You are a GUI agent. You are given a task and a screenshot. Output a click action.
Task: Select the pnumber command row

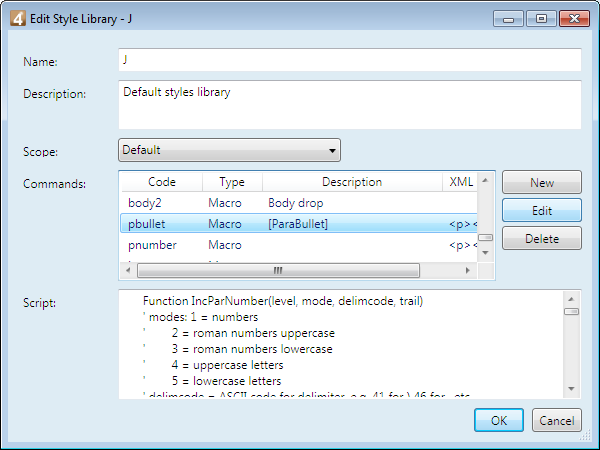299,245
